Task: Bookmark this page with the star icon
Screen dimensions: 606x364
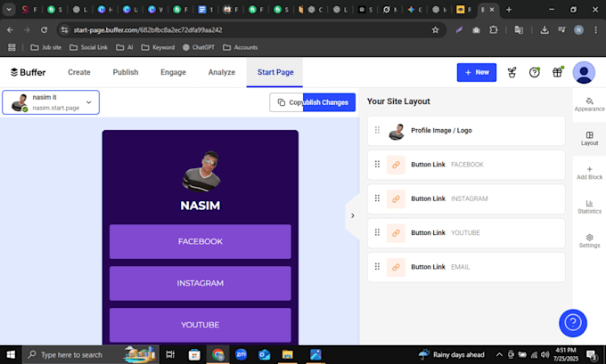Action: click(x=435, y=29)
